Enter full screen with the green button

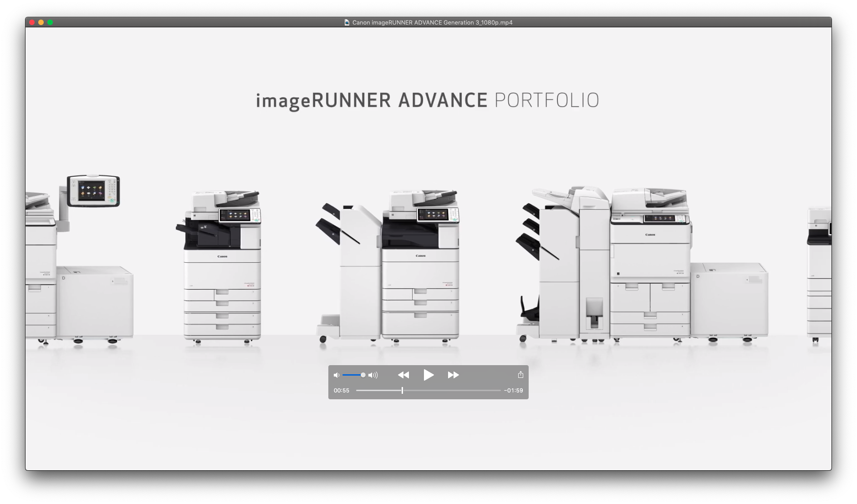pyautogui.click(x=50, y=22)
